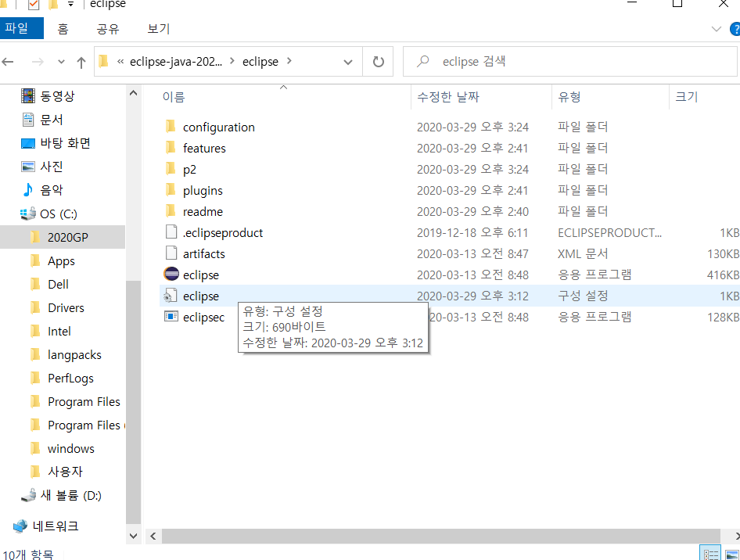Go back using the left arrow
The height and width of the screenshot is (560, 740).
pos(8,62)
